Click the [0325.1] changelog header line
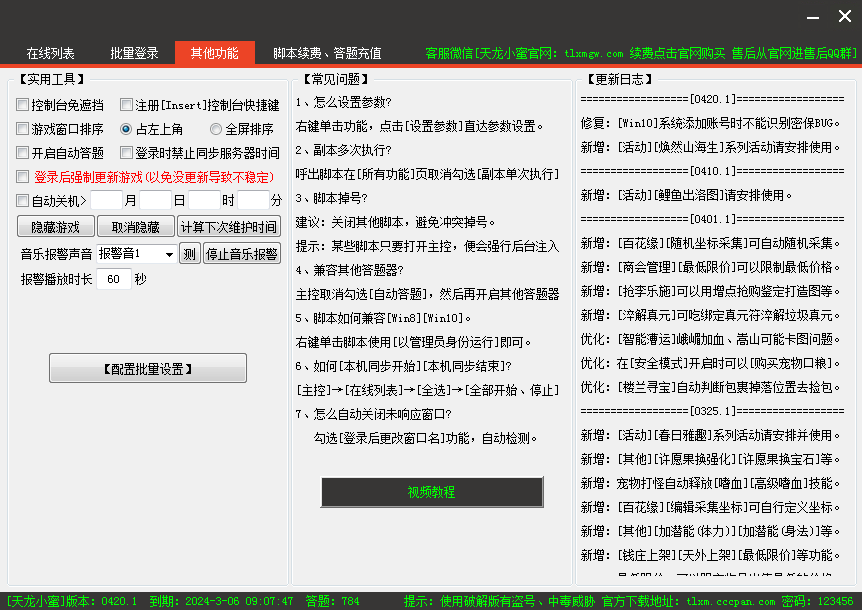 (x=712, y=411)
